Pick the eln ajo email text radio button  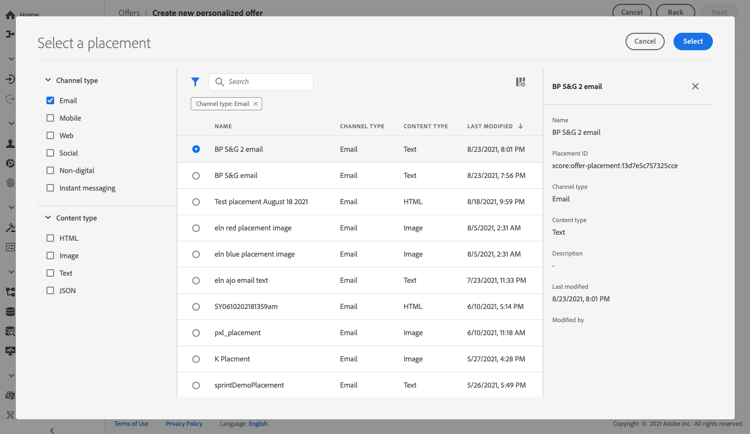196,280
